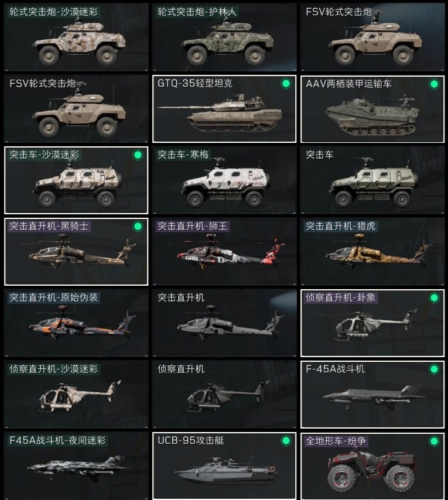
Task: Choose the 突击直升机-猎虎 helicopter skin
Action: tap(372, 252)
